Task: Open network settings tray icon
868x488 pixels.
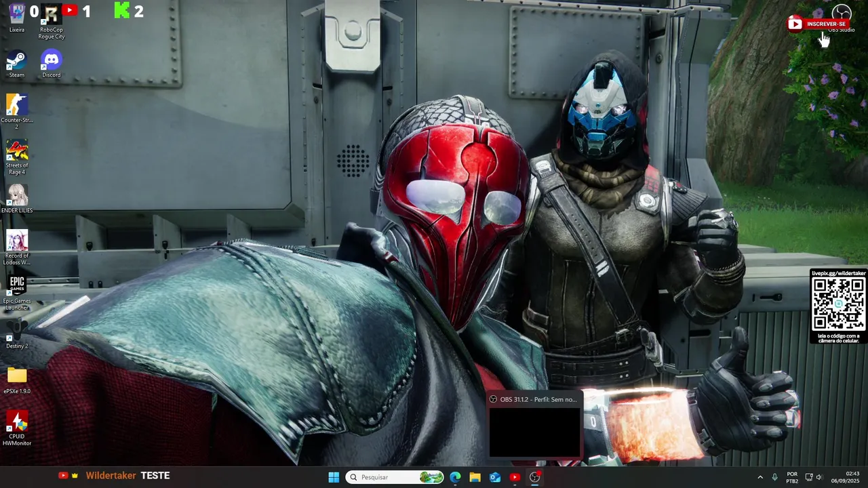Action: click(x=808, y=477)
